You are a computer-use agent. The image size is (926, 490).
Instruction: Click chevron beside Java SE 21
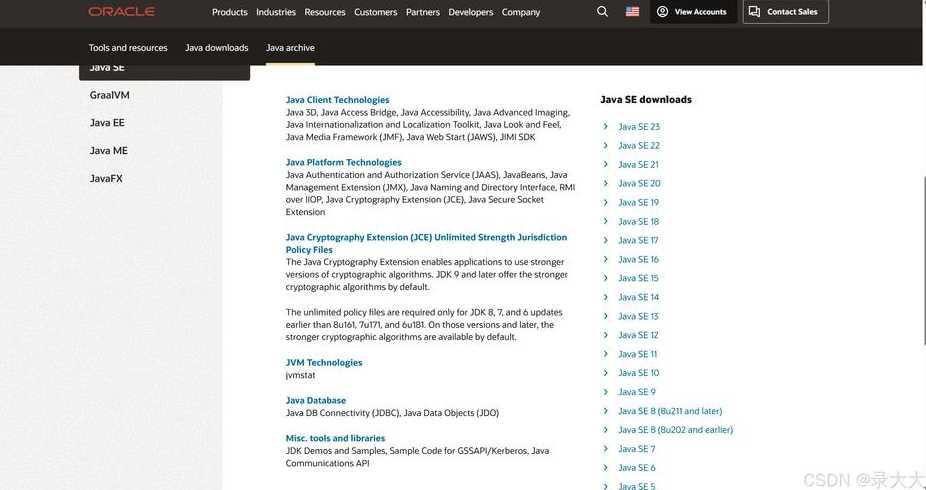point(605,164)
